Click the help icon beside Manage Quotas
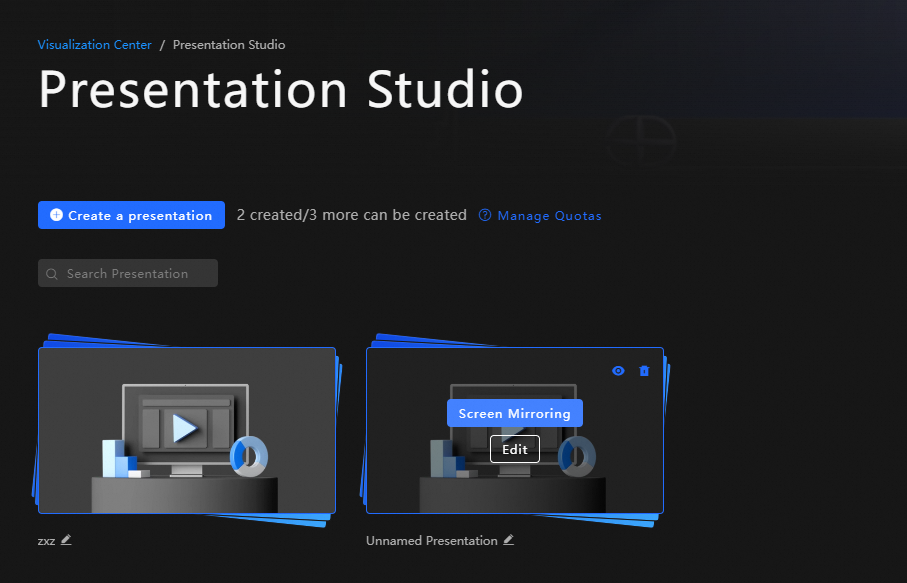 [485, 215]
